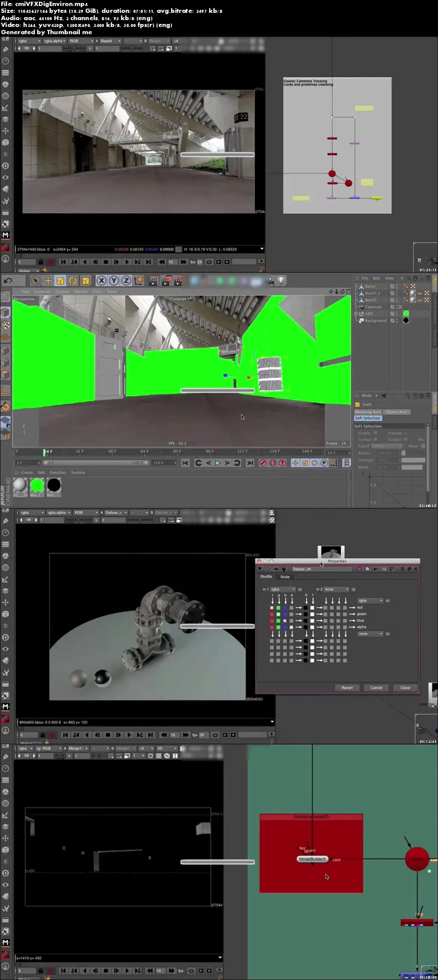Open the 'in 2' none dropdown in Shuffle
The image size is (438, 980).
click(337, 589)
